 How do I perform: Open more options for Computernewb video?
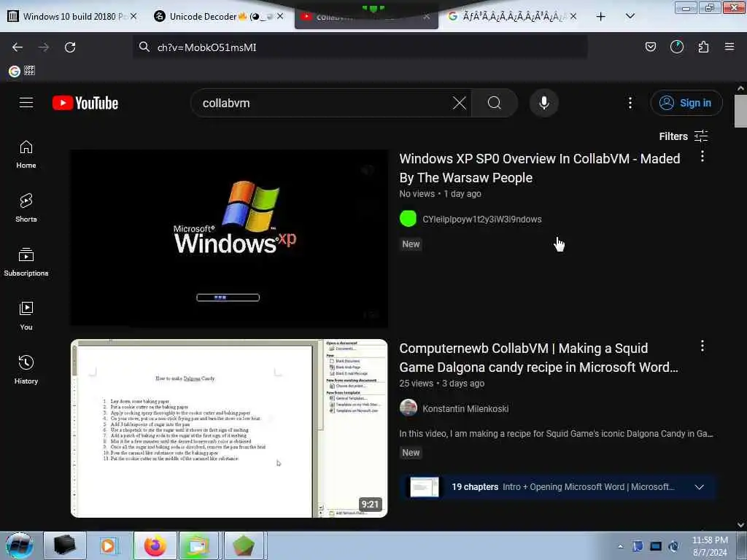pos(703,346)
